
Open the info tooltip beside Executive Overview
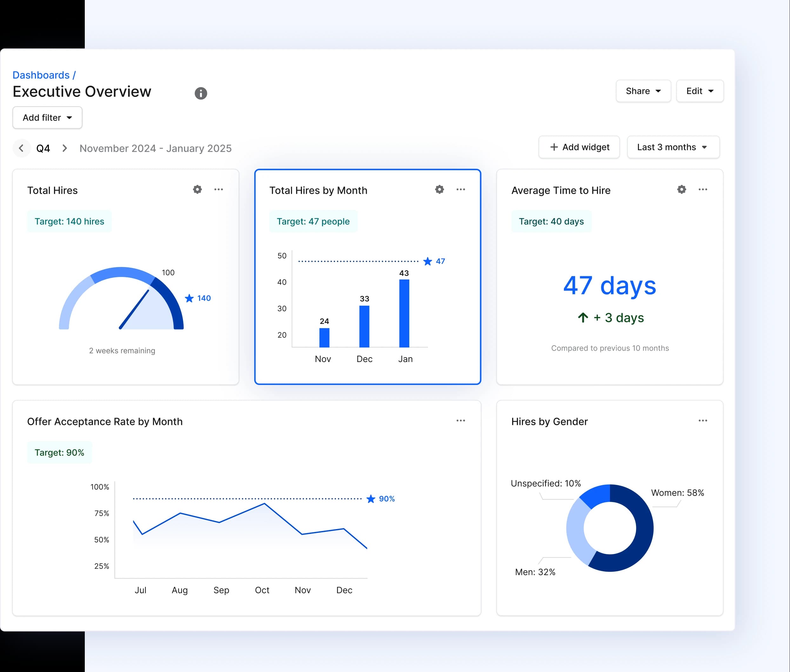(201, 93)
